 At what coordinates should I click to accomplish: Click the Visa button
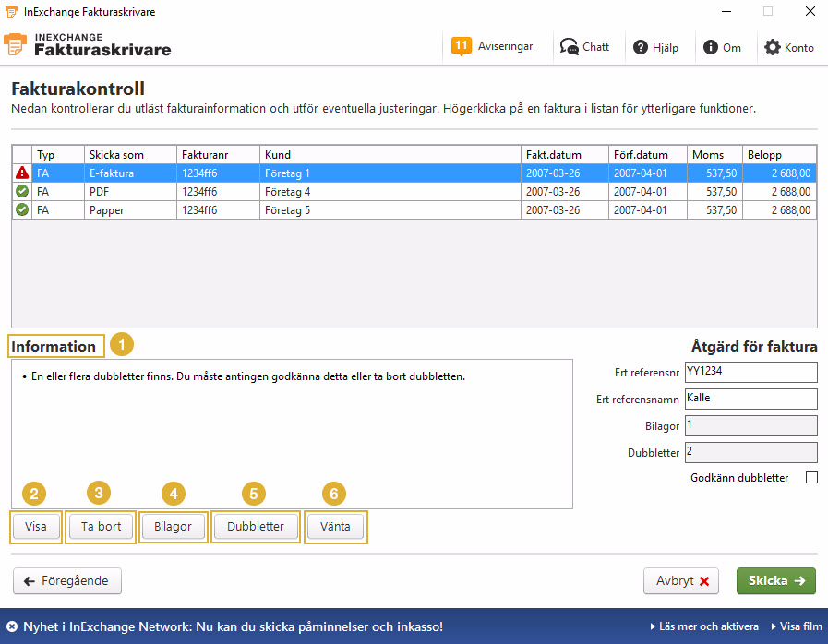point(36,526)
